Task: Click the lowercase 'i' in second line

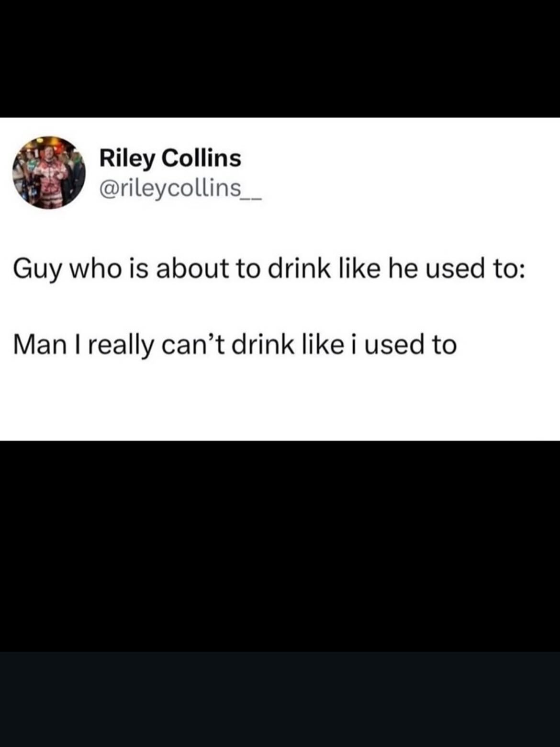Action: tap(353, 345)
